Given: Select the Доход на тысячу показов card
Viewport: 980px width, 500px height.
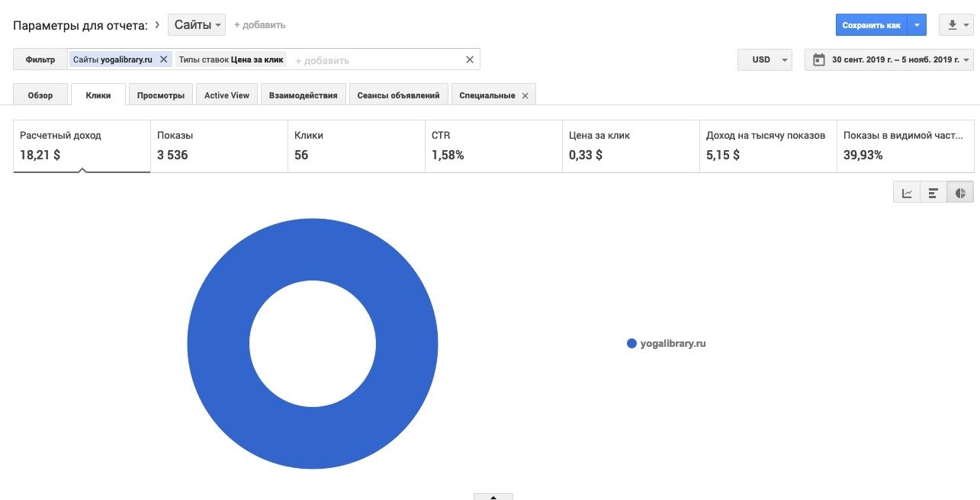Looking at the screenshot, I should coord(768,146).
